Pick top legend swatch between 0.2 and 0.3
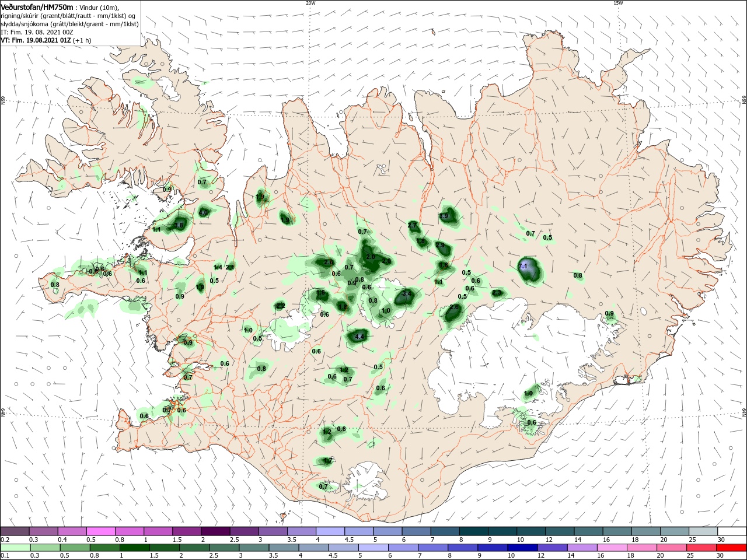747x560 pixels. (15, 531)
